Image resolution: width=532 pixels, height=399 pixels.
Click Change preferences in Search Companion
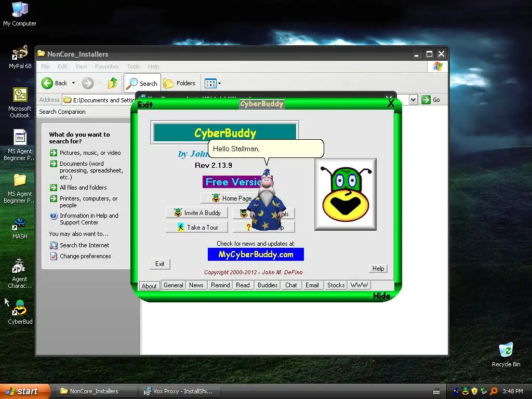[81, 256]
